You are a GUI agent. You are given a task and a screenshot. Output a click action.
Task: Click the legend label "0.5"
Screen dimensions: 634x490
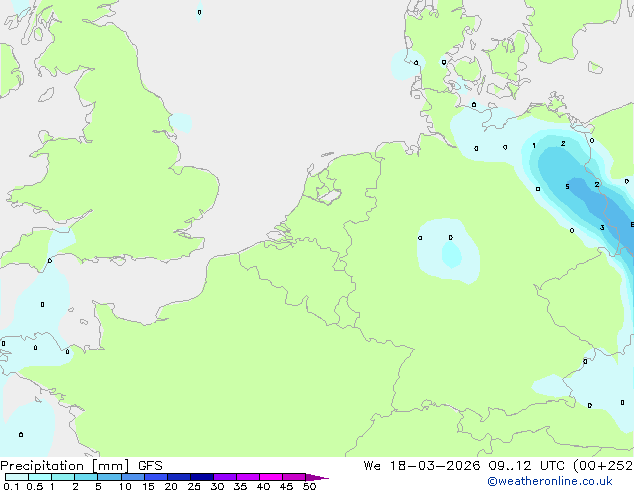point(35,486)
